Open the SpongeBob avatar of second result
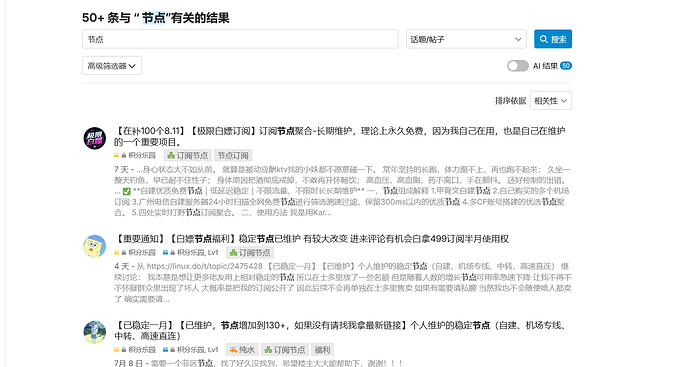 click(95, 246)
